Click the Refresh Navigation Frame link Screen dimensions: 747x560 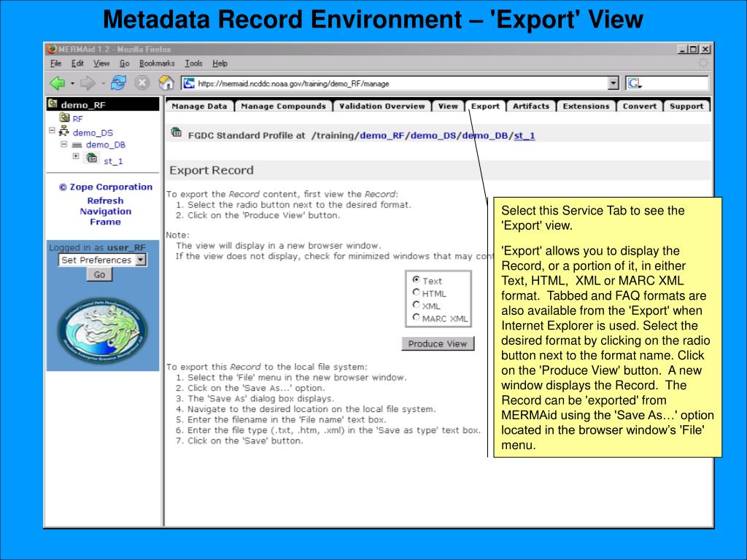[x=105, y=211]
